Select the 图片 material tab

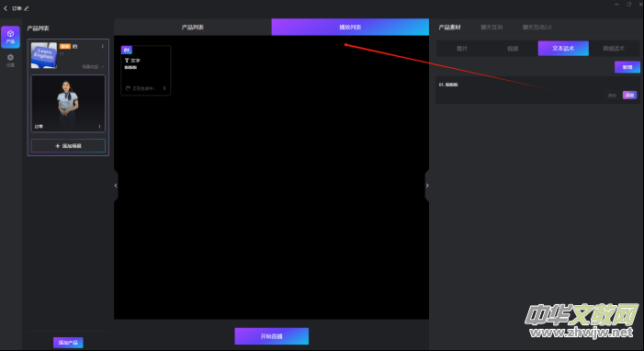click(462, 49)
